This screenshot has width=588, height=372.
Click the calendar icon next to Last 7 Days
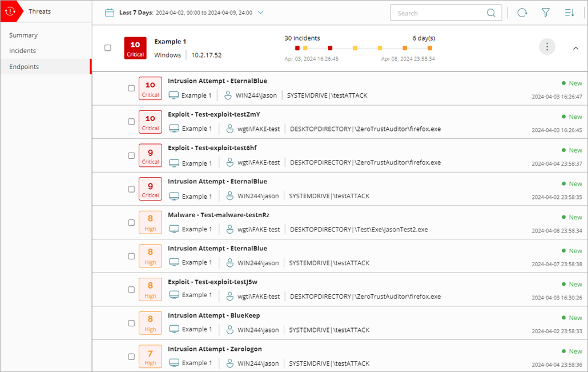(x=109, y=12)
